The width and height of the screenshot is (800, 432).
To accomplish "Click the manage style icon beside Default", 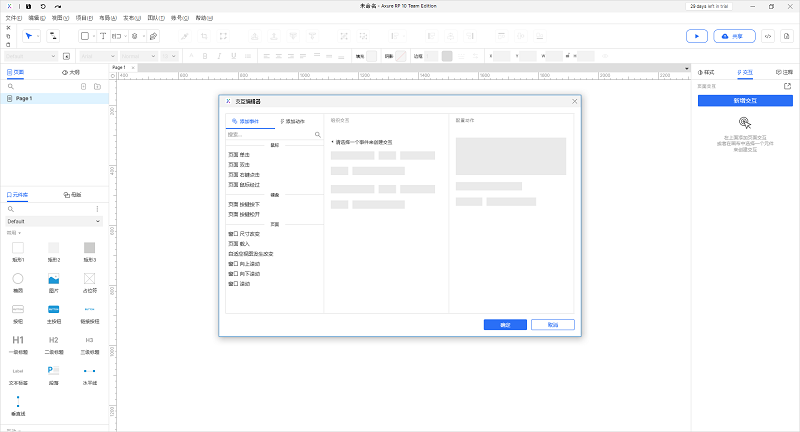I will point(66,56).
